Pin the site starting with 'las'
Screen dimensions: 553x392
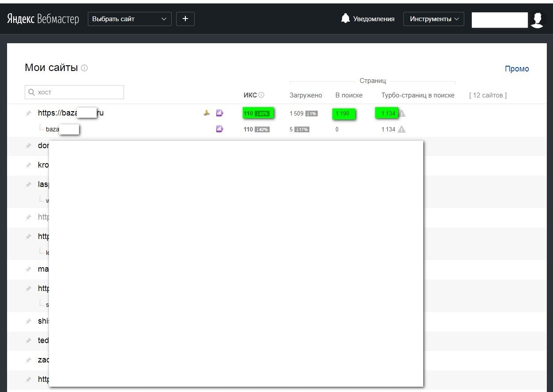click(28, 184)
